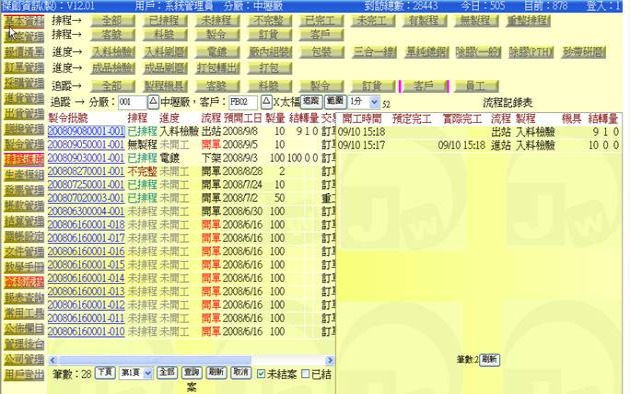Image resolution: width=630 pixels, height=394 pixels.
Task: Click the 員工 tracking button
Action: coord(476,86)
